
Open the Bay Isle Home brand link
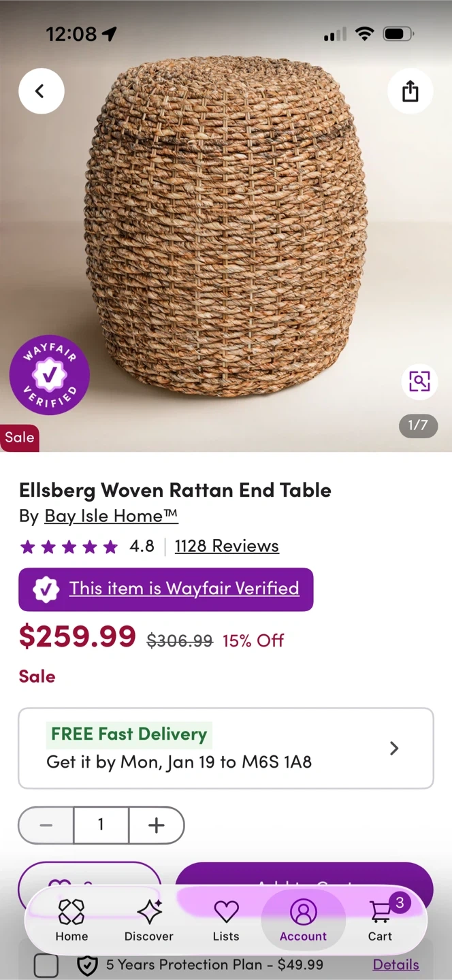point(111,516)
